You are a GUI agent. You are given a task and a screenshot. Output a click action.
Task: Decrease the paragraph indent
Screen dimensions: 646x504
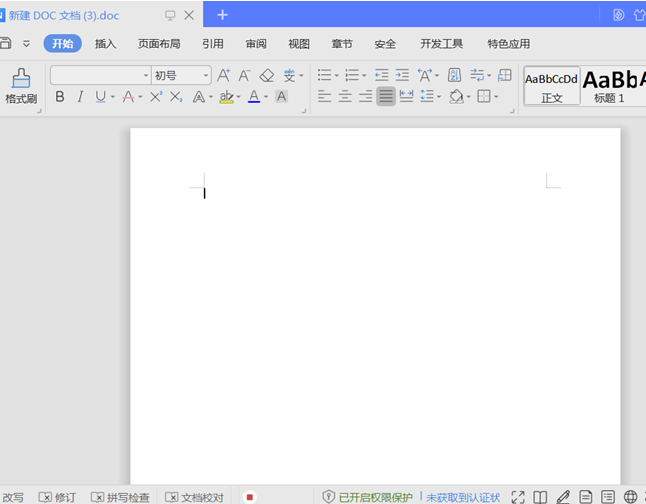point(382,75)
